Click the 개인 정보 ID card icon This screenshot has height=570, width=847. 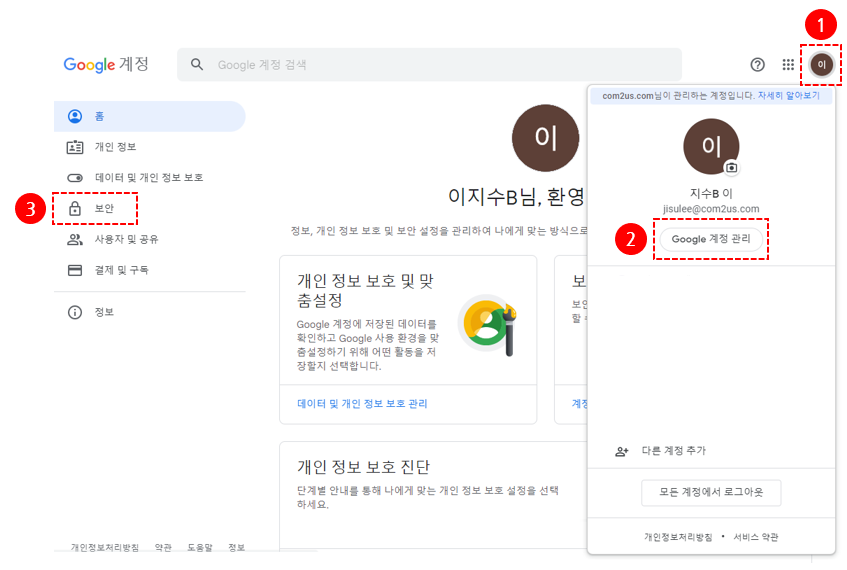(75, 147)
